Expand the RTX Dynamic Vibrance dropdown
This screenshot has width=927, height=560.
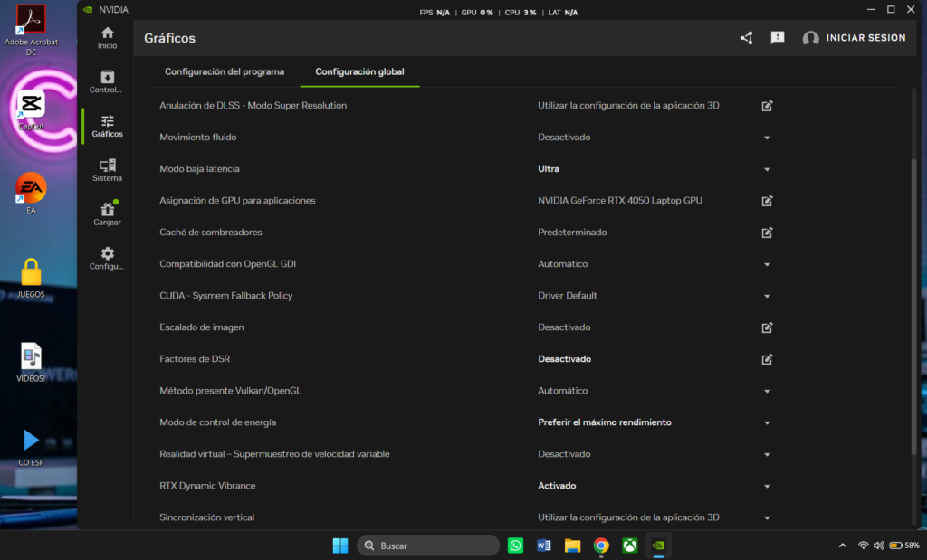(767, 486)
